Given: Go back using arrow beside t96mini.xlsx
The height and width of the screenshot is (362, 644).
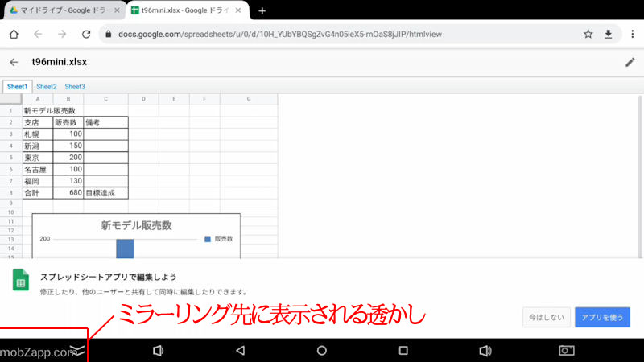Looking at the screenshot, I should coord(14,62).
